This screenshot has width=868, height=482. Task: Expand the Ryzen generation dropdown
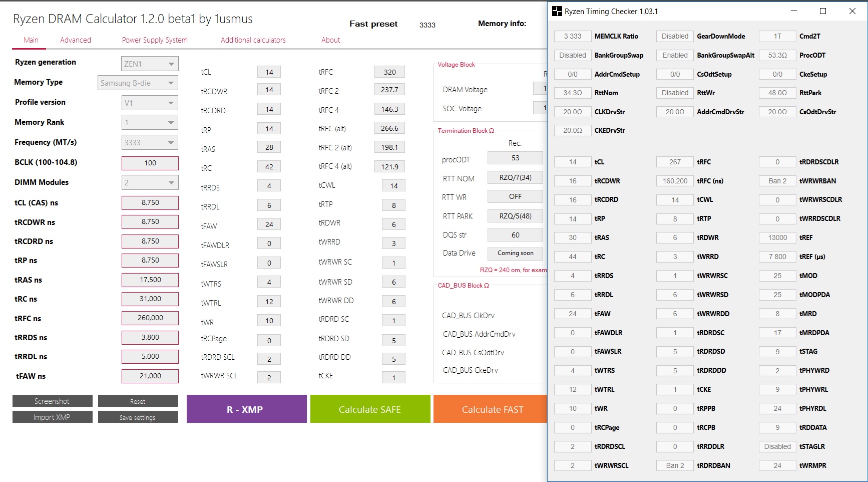coord(150,64)
